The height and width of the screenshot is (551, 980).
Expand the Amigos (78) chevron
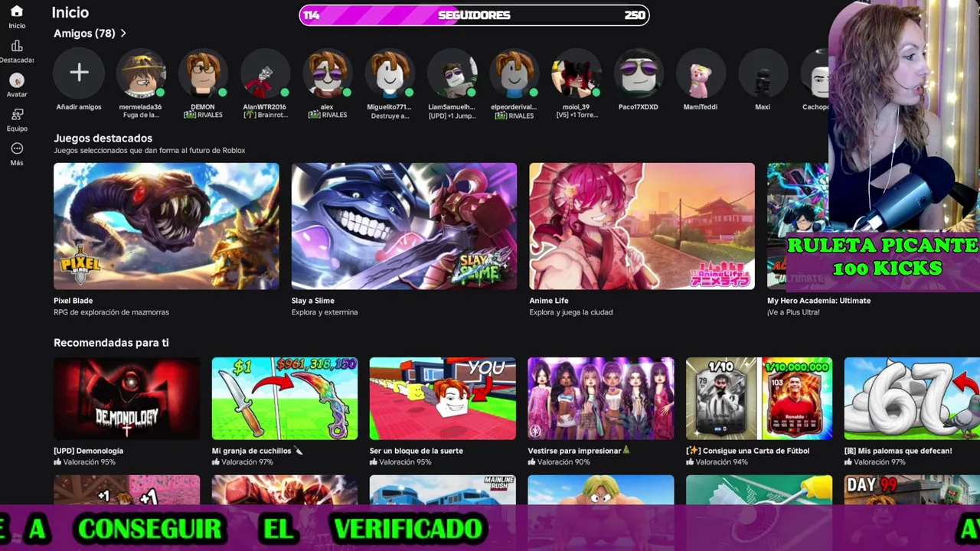coord(123,34)
